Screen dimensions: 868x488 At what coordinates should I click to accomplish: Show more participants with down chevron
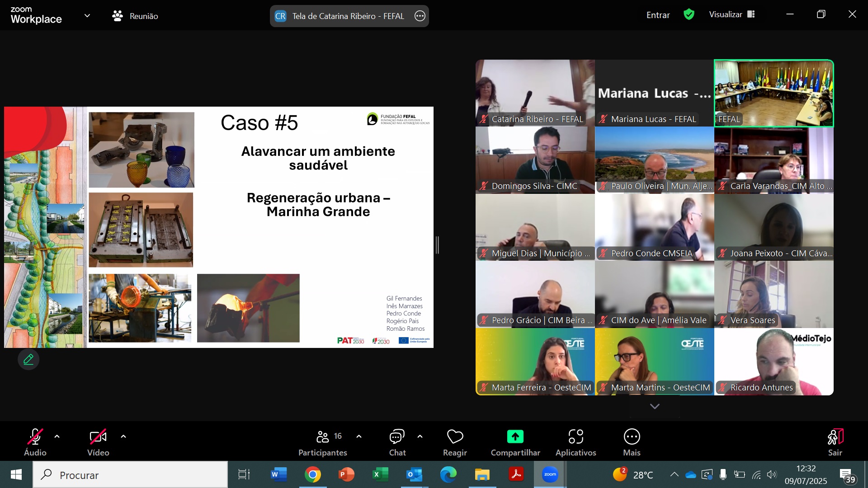(654, 407)
